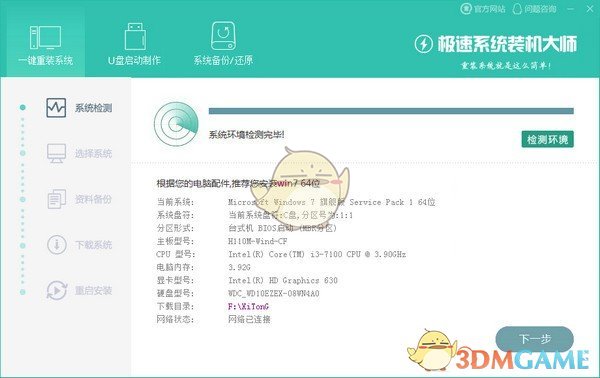The image size is (600, 378).
Task: Select the 资料备份 step label
Action: click(x=93, y=199)
